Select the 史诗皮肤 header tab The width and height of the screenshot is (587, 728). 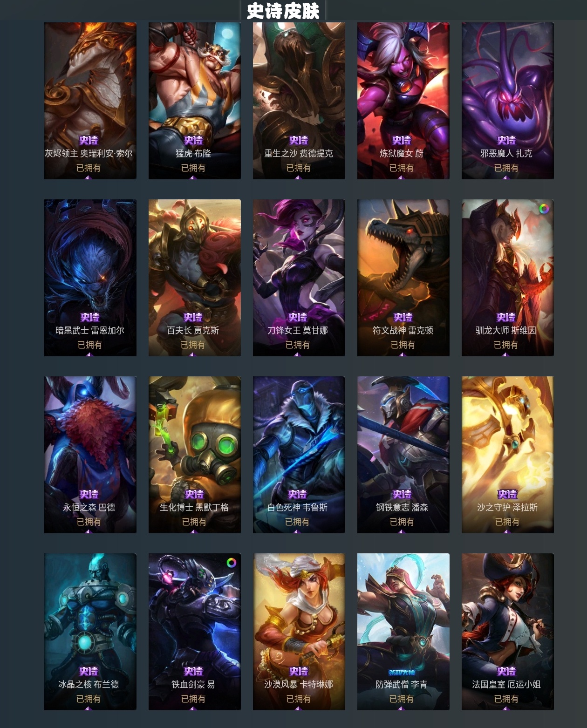(283, 11)
